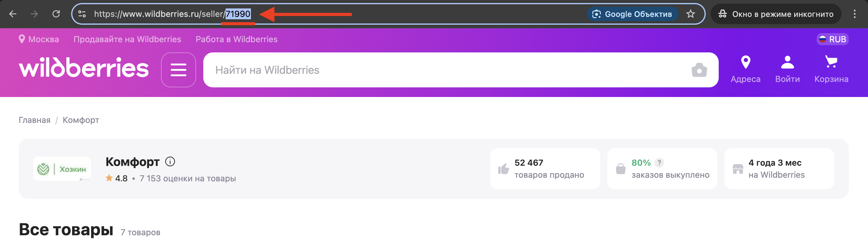Click the Wildberries logo
868x247 pixels.
(x=84, y=68)
